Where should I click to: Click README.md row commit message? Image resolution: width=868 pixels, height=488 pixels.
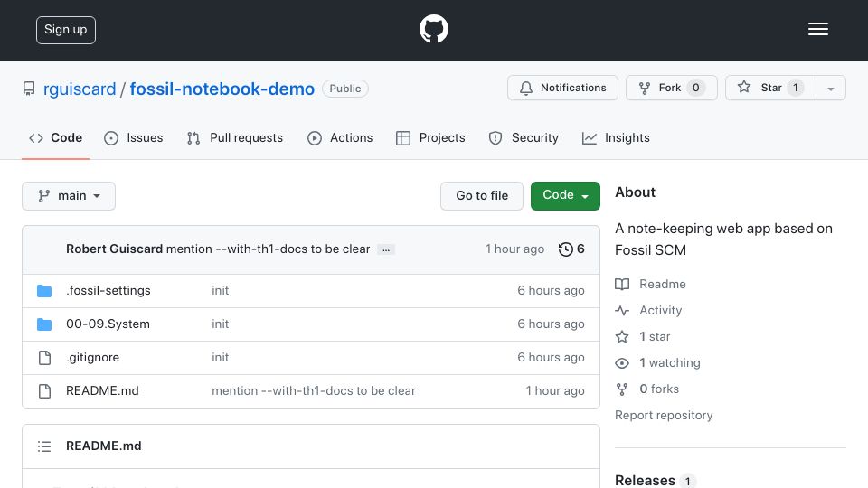tap(314, 391)
